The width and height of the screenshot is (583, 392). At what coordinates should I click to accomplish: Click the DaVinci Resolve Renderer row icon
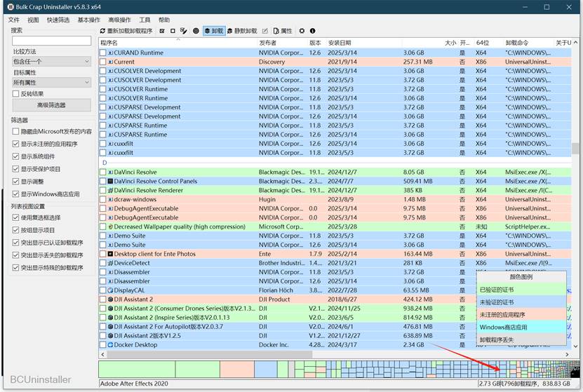pyautogui.click(x=110, y=190)
